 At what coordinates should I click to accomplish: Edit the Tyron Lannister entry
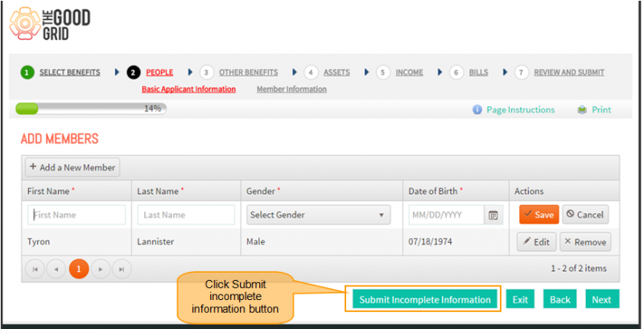coord(536,242)
